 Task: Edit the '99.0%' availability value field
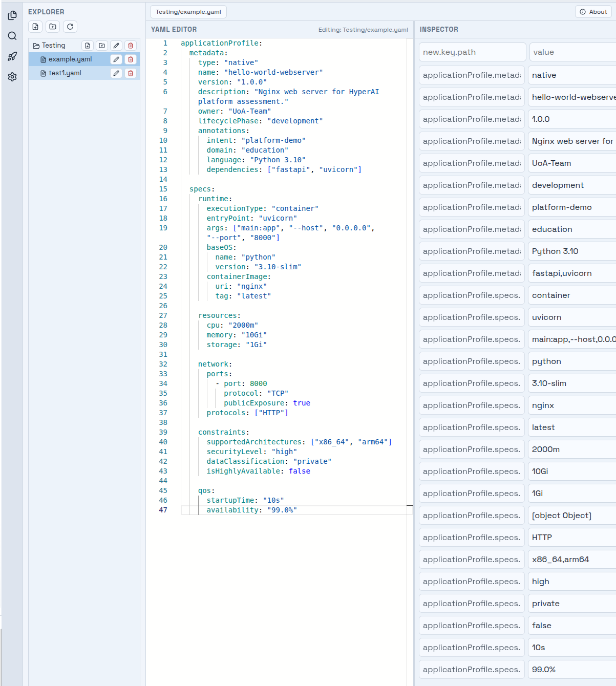pyautogui.click(x=572, y=670)
